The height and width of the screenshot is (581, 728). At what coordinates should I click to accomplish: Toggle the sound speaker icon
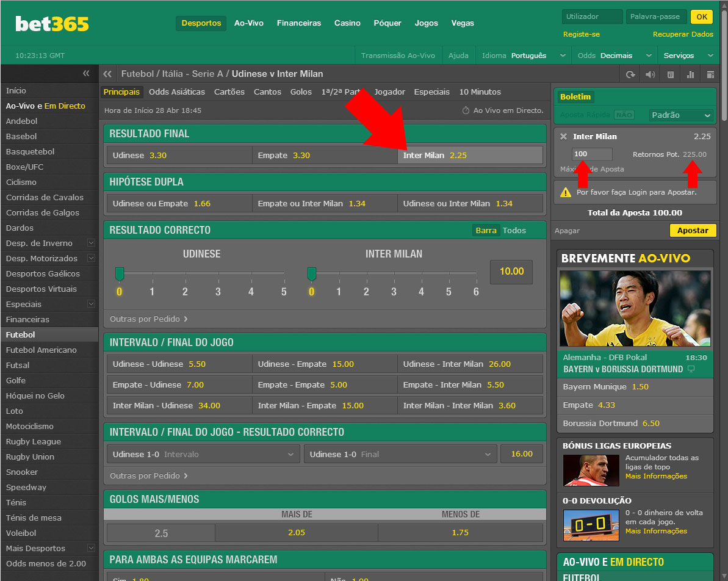click(651, 74)
